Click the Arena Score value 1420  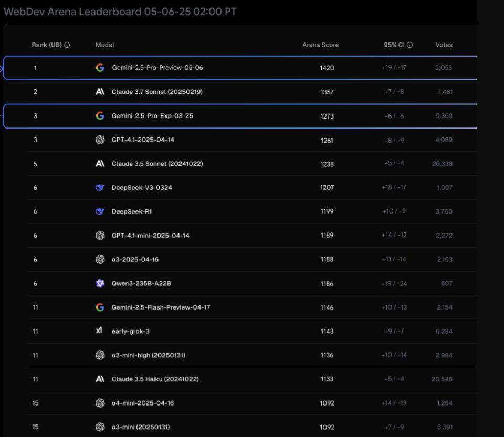tap(327, 68)
